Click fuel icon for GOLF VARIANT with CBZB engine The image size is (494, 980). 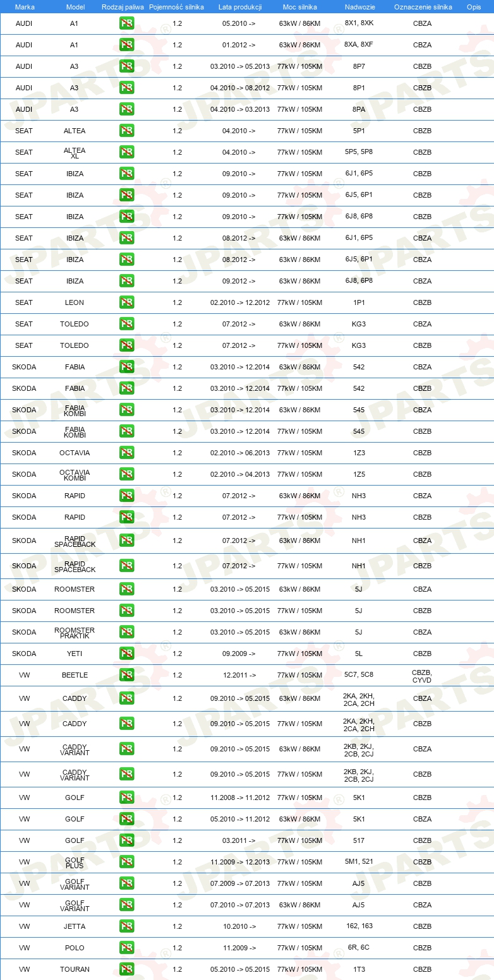(x=126, y=883)
